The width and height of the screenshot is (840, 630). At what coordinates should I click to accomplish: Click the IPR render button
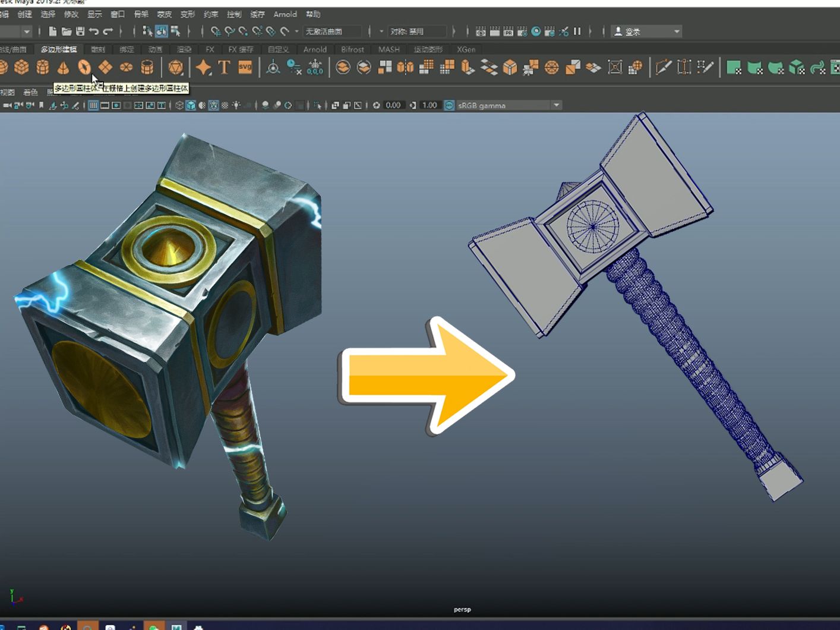(x=508, y=31)
